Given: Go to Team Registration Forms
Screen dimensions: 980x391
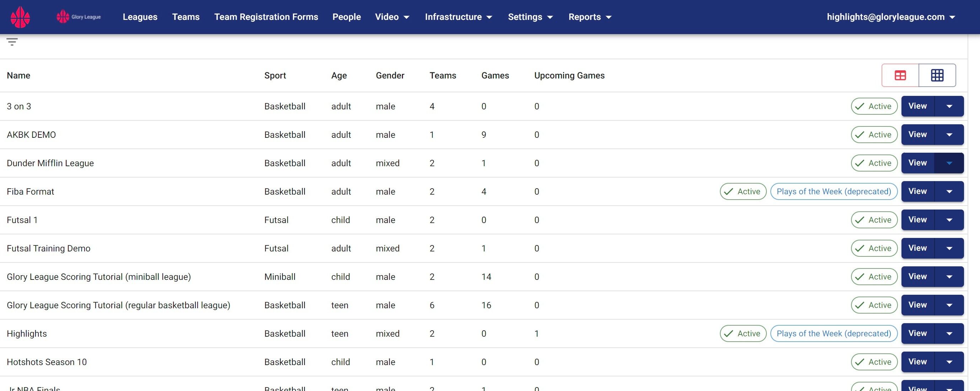Looking at the screenshot, I should coord(266,17).
